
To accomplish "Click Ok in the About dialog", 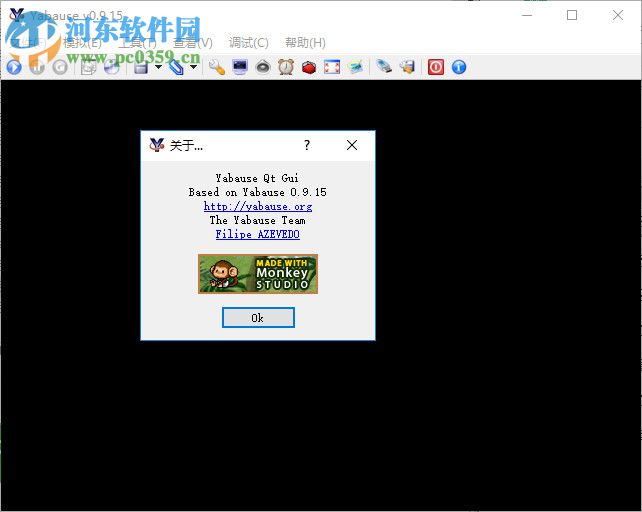I will pyautogui.click(x=258, y=318).
